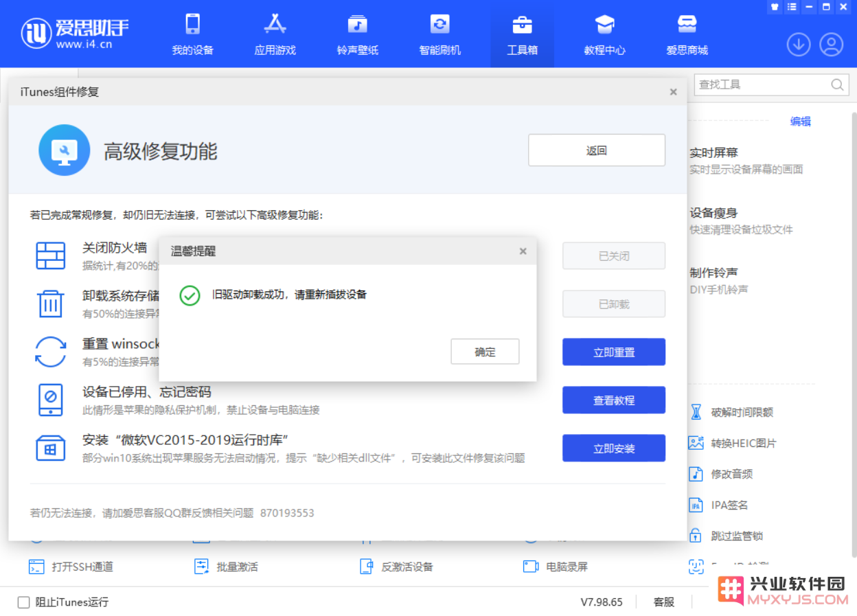Viewport: 857px width, 616px height.
Task: Click 立即重置 for winsock
Action: click(x=614, y=352)
